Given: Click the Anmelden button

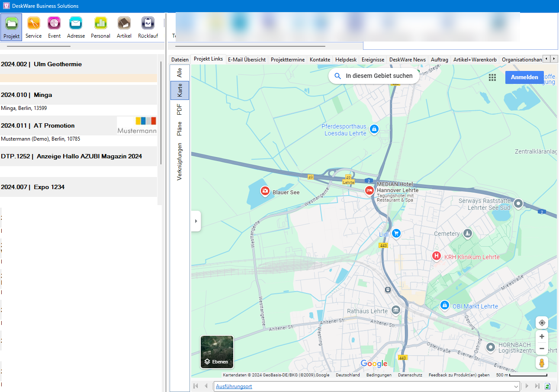Looking at the screenshot, I should tap(524, 77).
